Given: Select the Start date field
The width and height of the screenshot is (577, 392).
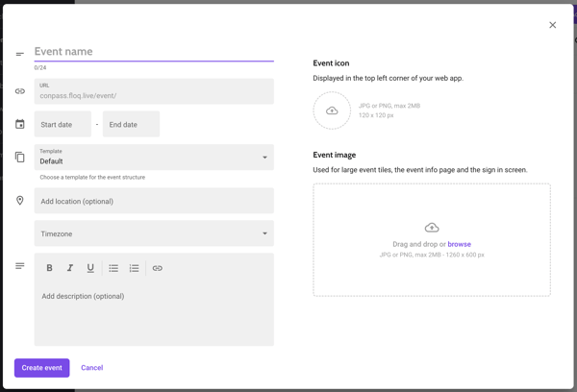Looking at the screenshot, I should (63, 124).
